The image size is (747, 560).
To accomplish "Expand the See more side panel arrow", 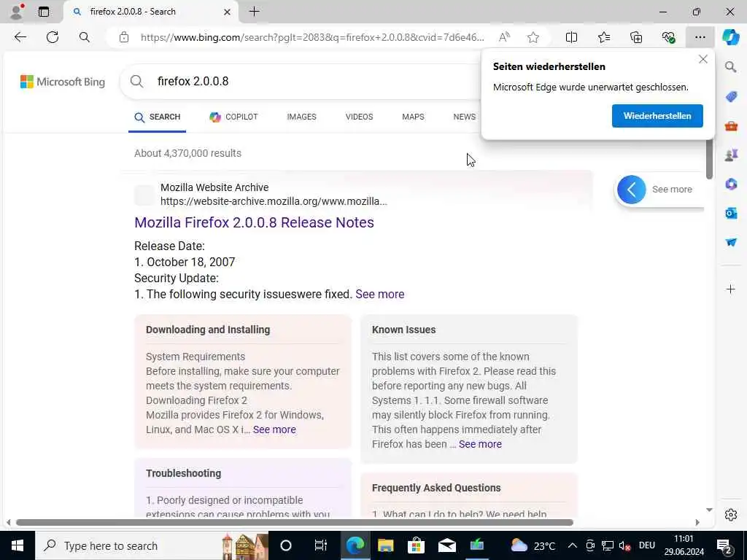I will [632, 190].
